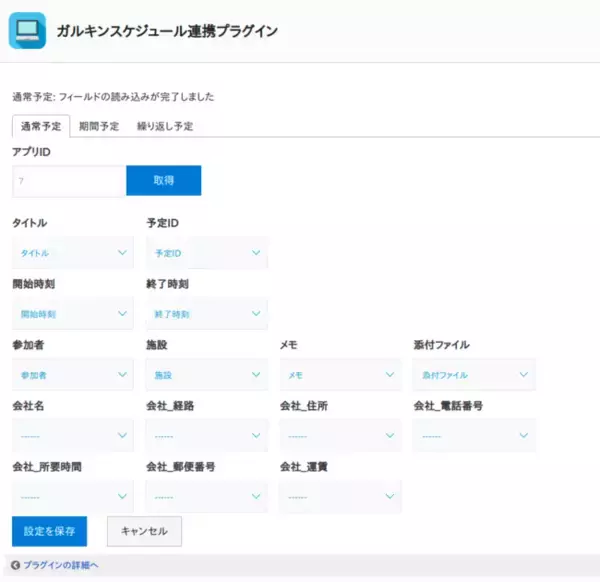This screenshot has height=582, width=600.
Task: Select the 参加者 dropdown
Action: pos(72,375)
